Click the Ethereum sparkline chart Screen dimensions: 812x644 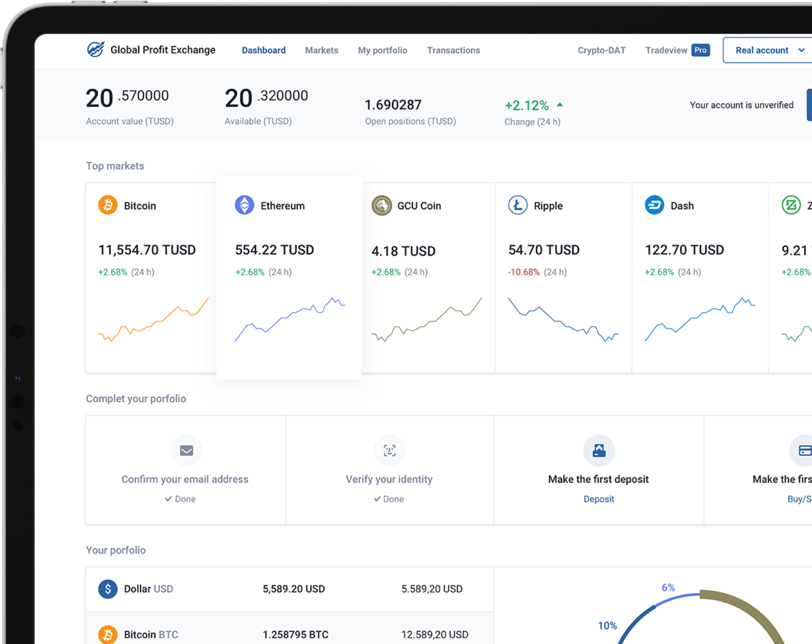click(290, 320)
